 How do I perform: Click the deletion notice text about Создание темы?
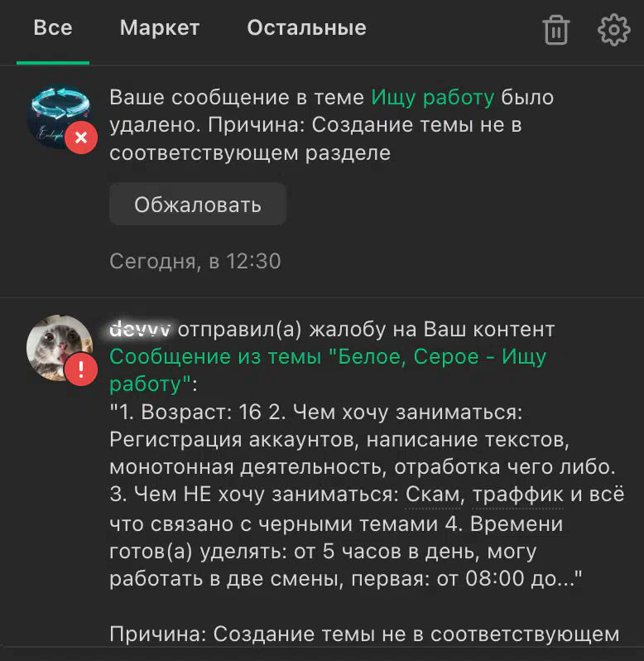pos(331,125)
